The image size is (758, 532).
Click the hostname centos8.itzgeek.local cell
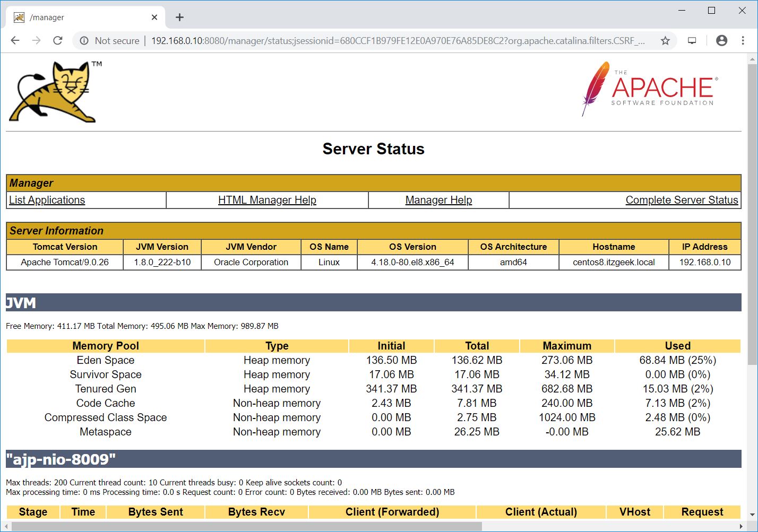pos(614,262)
